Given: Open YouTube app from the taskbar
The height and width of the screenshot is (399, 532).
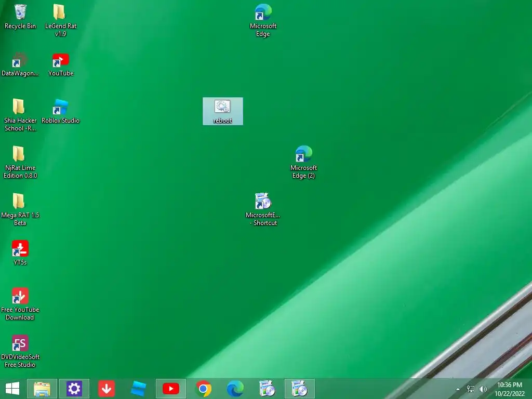Looking at the screenshot, I should [170, 389].
